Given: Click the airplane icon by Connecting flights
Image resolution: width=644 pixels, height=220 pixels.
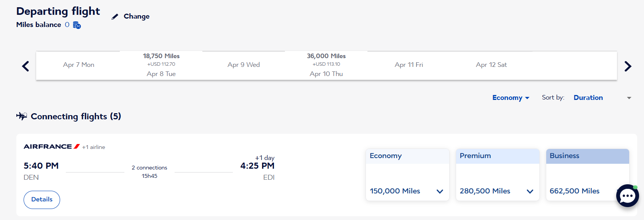Looking at the screenshot, I should tap(22, 116).
